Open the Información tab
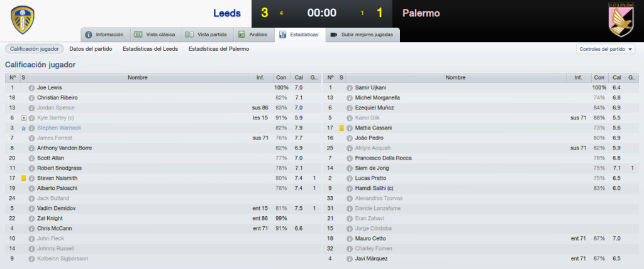 tap(105, 35)
